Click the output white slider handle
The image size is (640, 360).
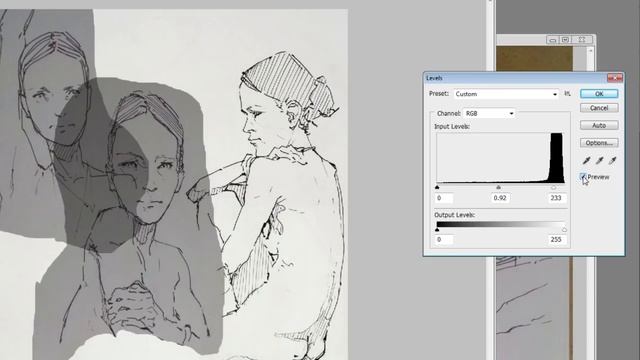click(564, 230)
